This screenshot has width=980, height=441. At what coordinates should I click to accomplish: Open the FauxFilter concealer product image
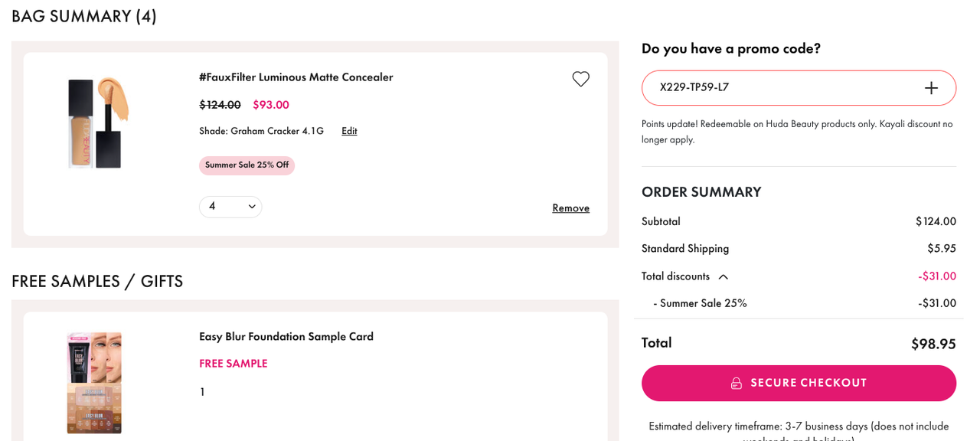pyautogui.click(x=97, y=122)
